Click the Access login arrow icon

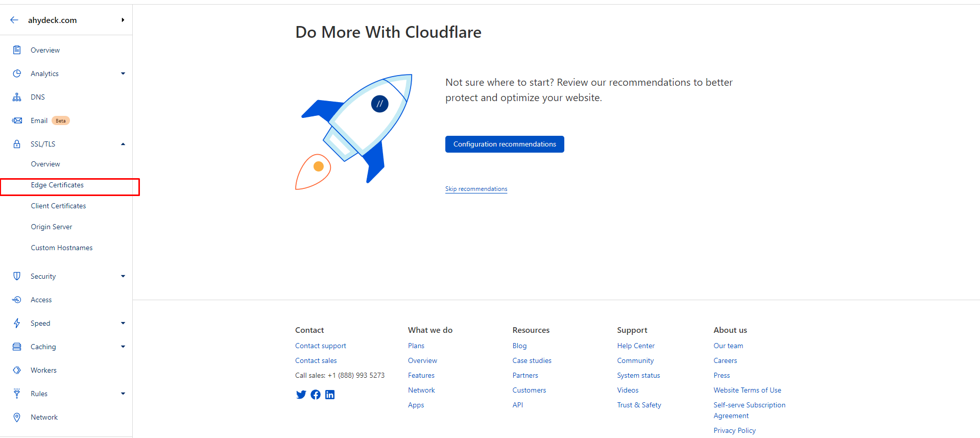point(17,300)
